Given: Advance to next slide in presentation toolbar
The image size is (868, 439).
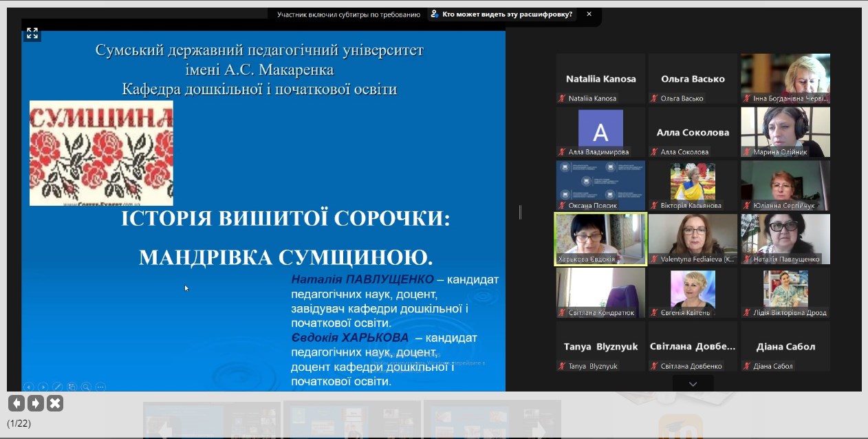Looking at the screenshot, I should click(x=43, y=387).
